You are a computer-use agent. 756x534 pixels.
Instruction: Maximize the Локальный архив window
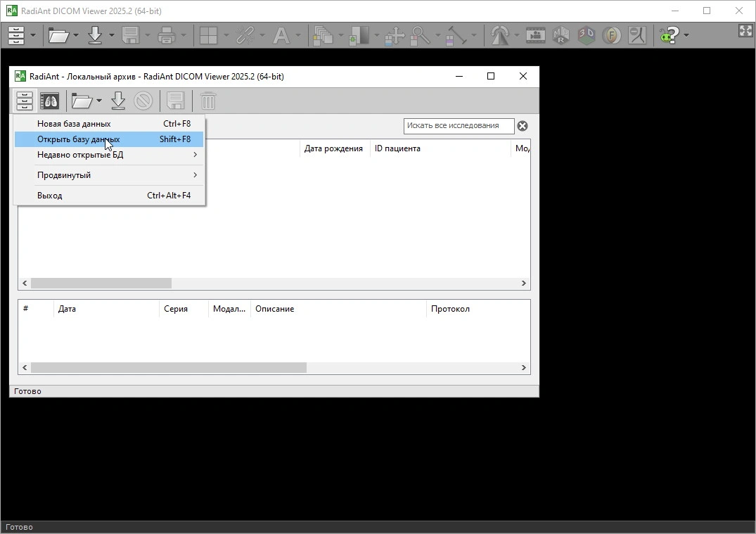(491, 76)
